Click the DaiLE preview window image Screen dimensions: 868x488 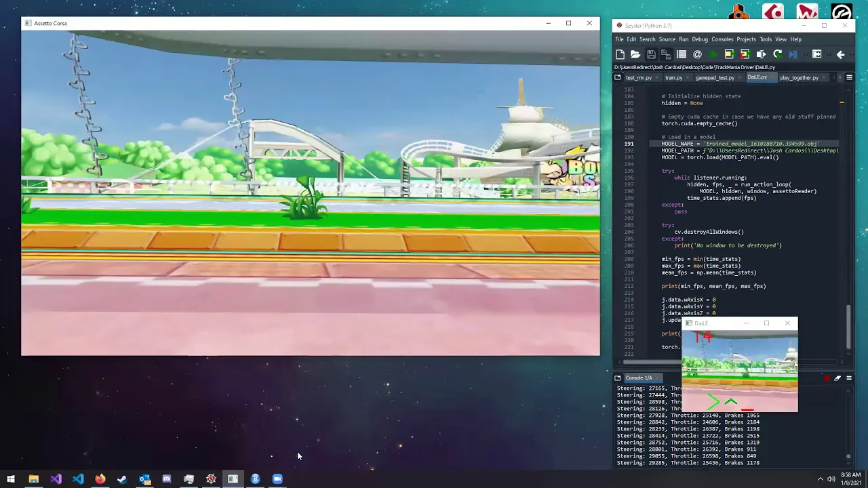(740, 371)
